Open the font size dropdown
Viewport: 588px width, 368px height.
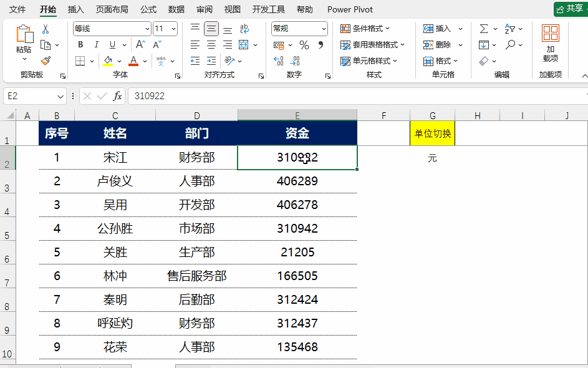(x=173, y=29)
